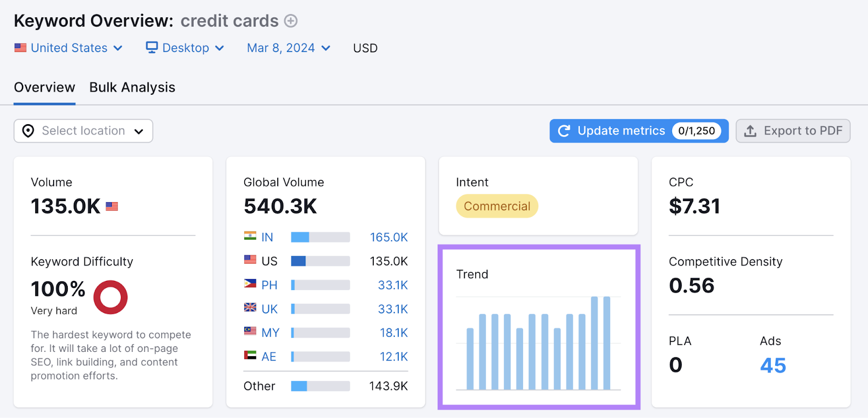Click the UAE flag icon
Viewport: 868px width, 418px height.
[250, 355]
